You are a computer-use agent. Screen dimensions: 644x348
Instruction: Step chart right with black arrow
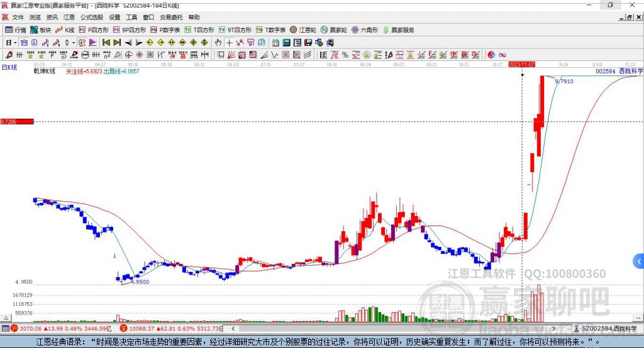pos(139,43)
